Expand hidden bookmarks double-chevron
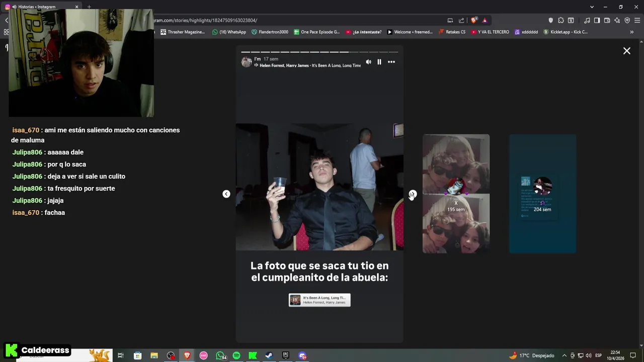The image size is (644, 362). coord(632,32)
